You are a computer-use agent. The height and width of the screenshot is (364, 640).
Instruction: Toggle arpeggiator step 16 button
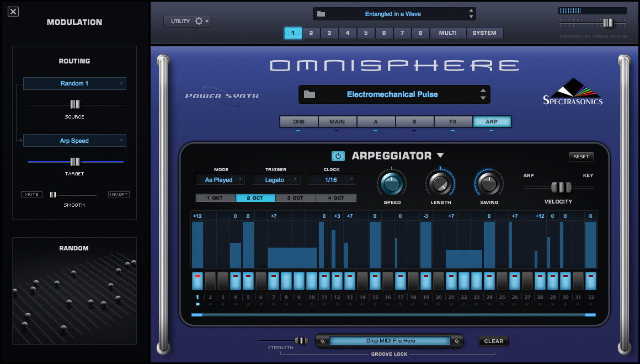click(387, 281)
